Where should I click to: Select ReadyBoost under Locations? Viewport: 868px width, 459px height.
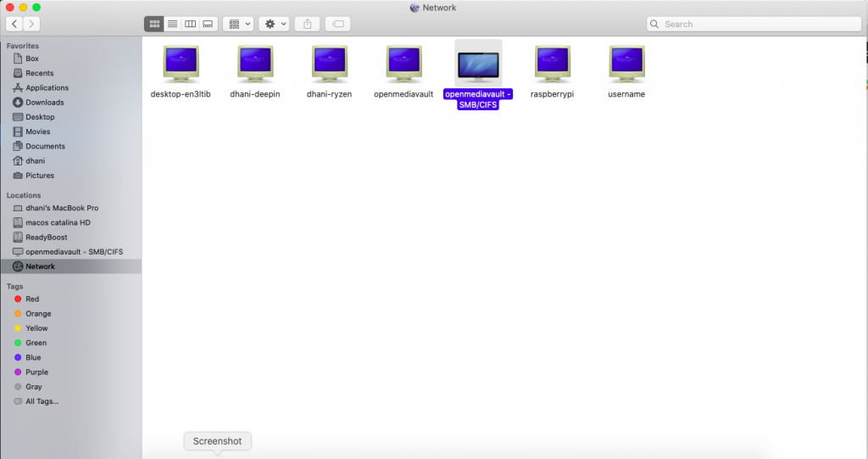click(x=71, y=238)
